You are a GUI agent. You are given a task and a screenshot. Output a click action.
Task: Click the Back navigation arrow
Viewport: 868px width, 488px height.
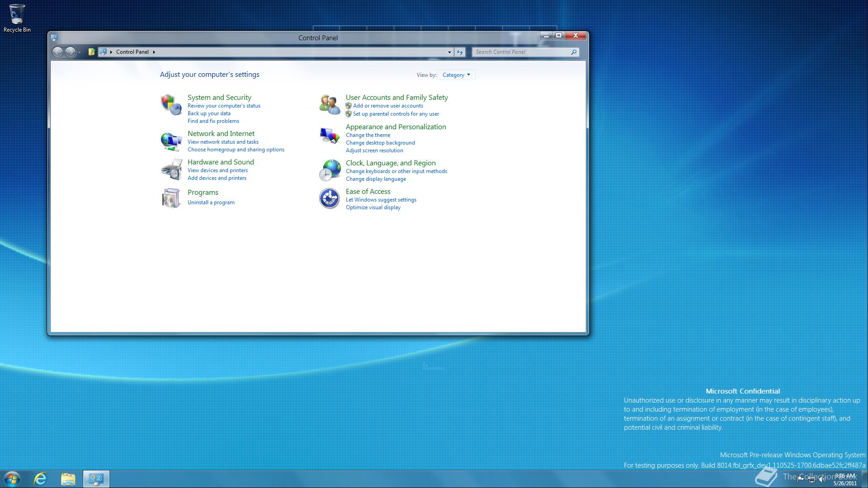point(57,52)
